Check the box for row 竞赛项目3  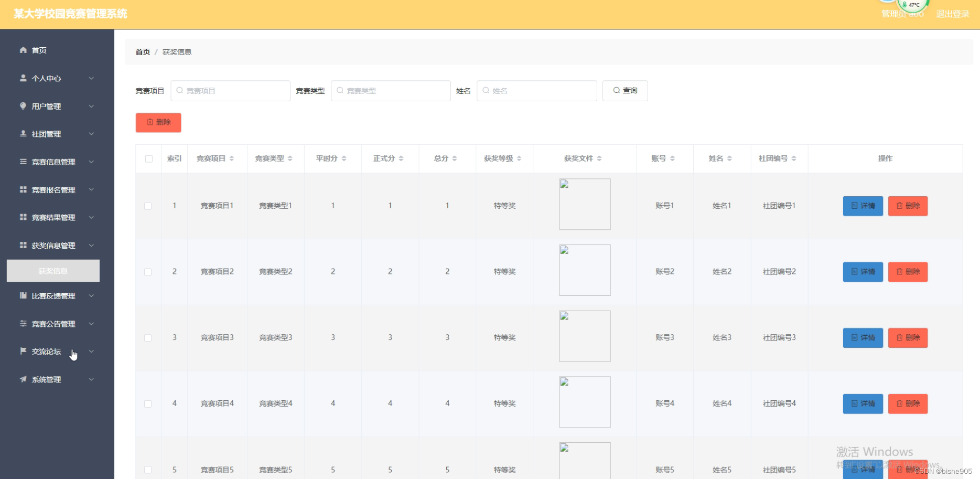pos(148,338)
